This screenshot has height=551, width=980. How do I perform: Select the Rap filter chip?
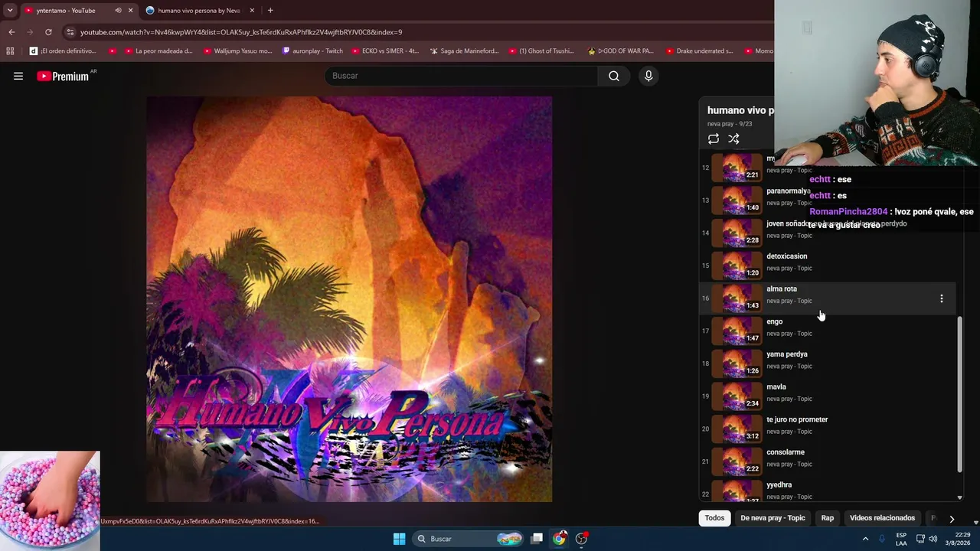pyautogui.click(x=828, y=518)
